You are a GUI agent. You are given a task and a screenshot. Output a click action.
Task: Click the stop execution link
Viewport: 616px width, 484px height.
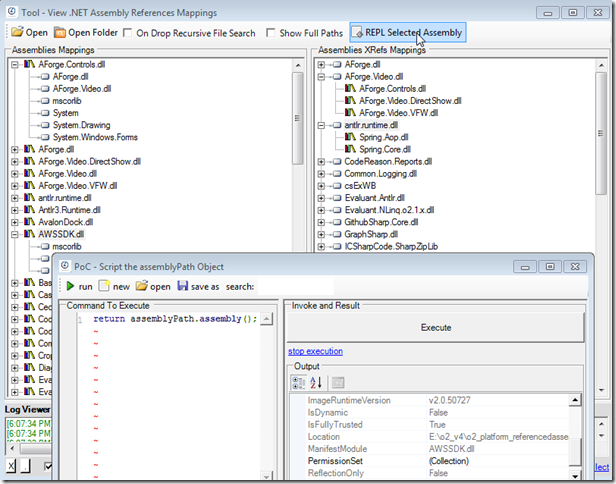315,351
